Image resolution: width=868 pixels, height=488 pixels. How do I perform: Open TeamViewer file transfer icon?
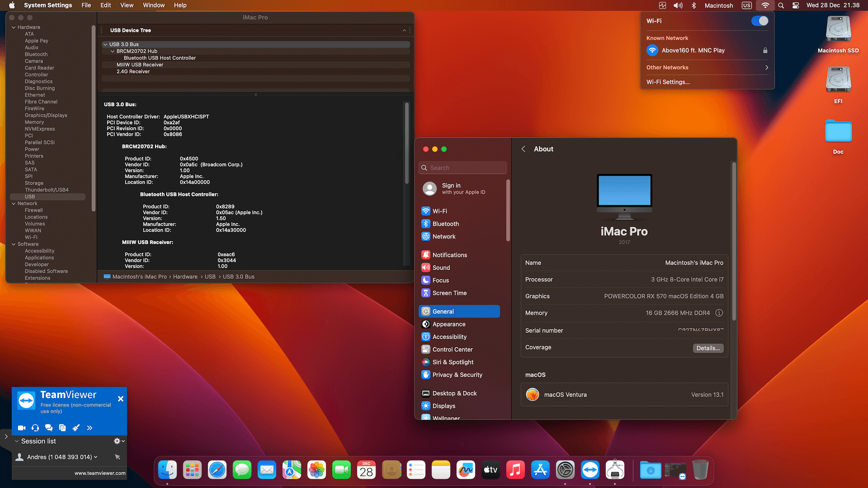[62, 428]
